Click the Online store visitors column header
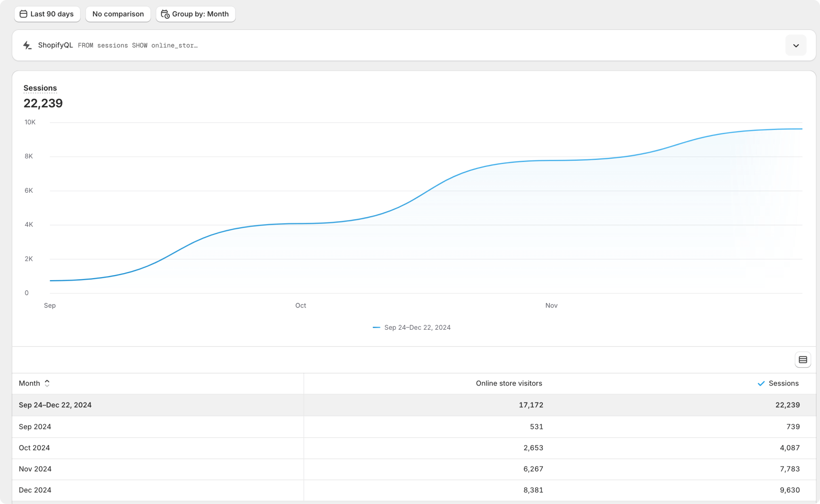The width and height of the screenshot is (820, 504). [509, 383]
